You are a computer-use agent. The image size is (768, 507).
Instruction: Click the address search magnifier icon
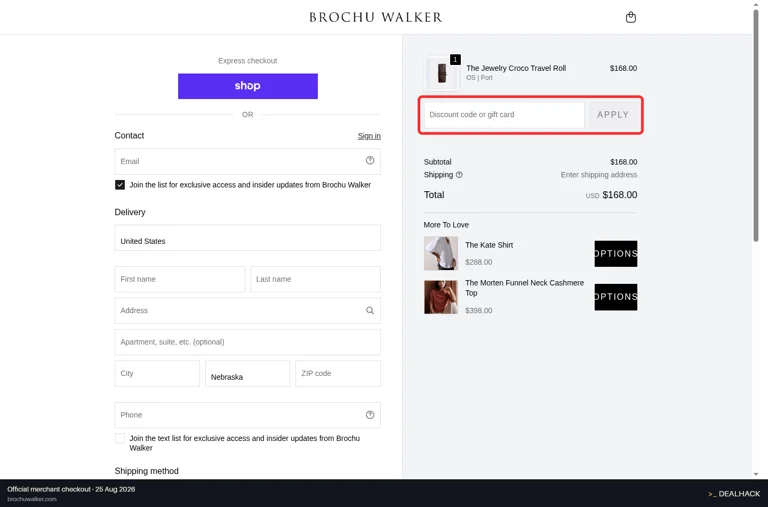tap(370, 310)
